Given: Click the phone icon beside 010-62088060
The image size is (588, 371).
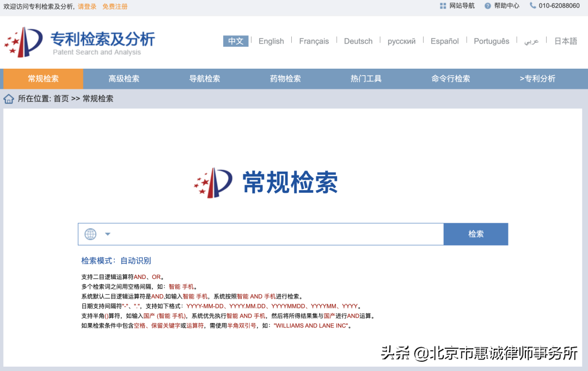Looking at the screenshot, I should [532, 5].
